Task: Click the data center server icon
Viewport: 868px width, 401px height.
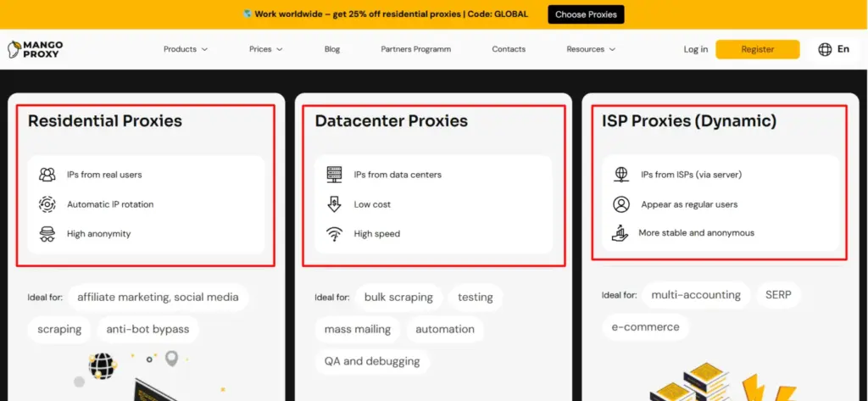Action: coord(334,175)
